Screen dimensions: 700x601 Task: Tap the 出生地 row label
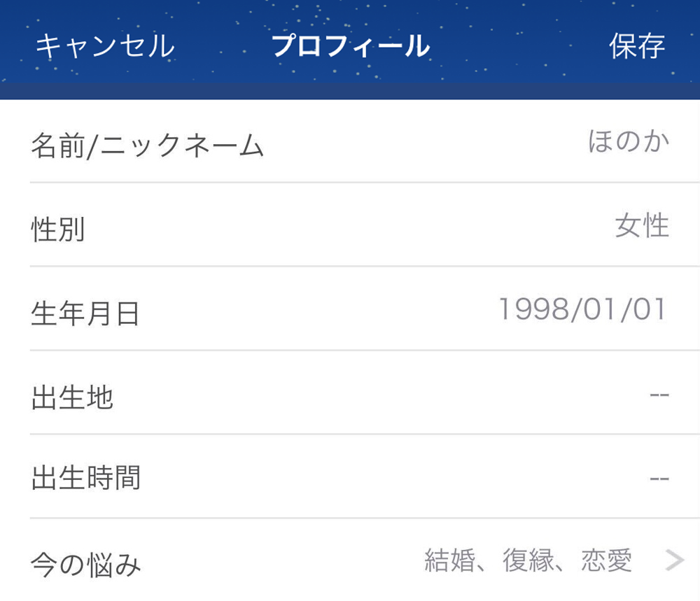point(72,397)
